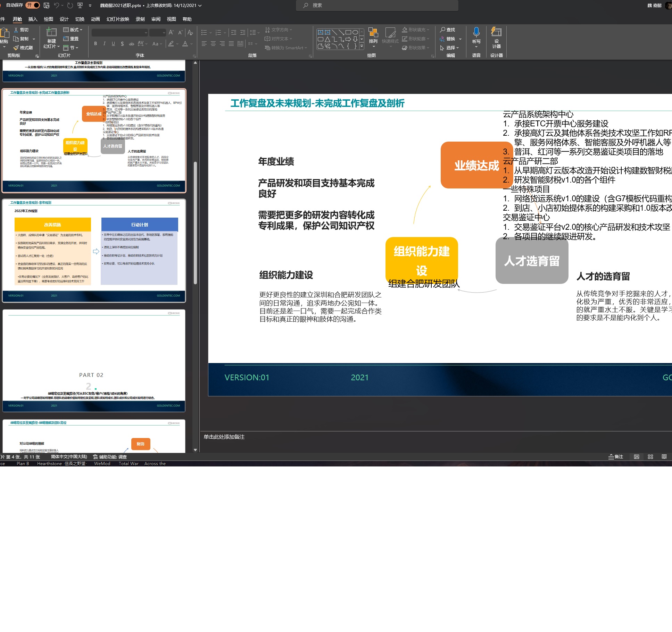The height and width of the screenshot is (632, 672).
Task: Start slideshow from beginning icon
Action: (80, 5)
